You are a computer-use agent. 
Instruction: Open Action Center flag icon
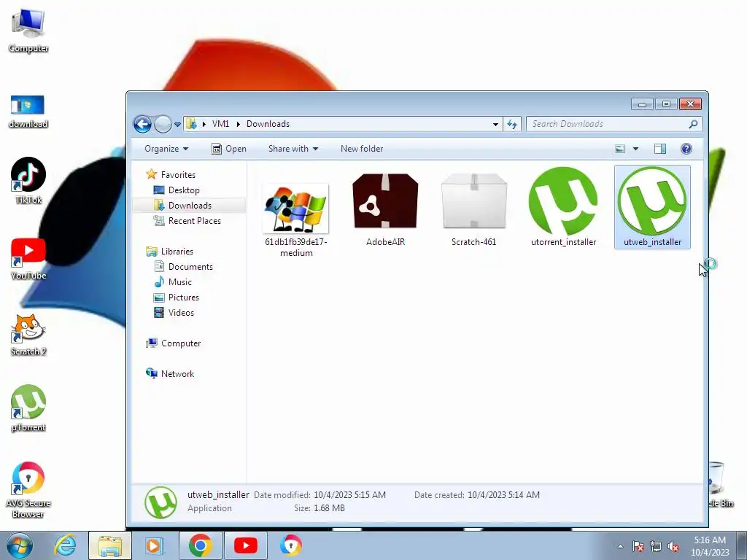638,547
